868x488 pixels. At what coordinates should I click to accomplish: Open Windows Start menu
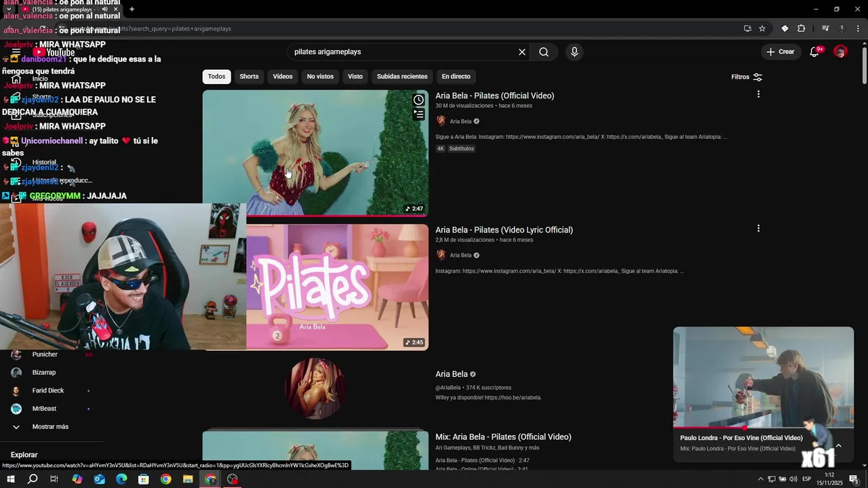click(x=11, y=479)
